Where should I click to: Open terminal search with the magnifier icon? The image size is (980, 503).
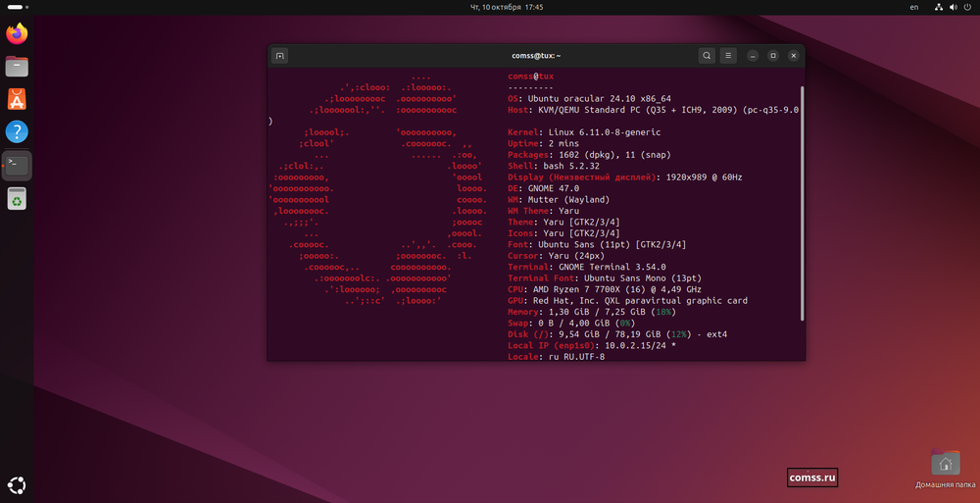click(x=707, y=56)
